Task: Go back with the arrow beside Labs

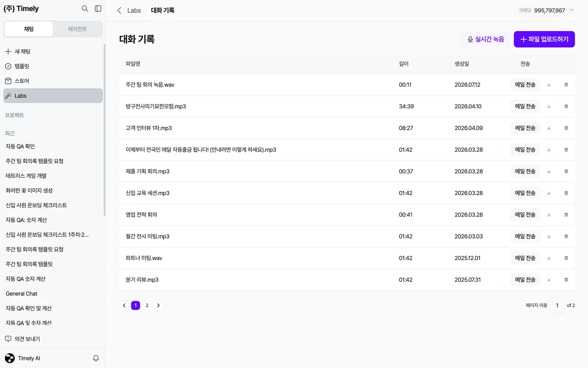Action: click(x=119, y=10)
